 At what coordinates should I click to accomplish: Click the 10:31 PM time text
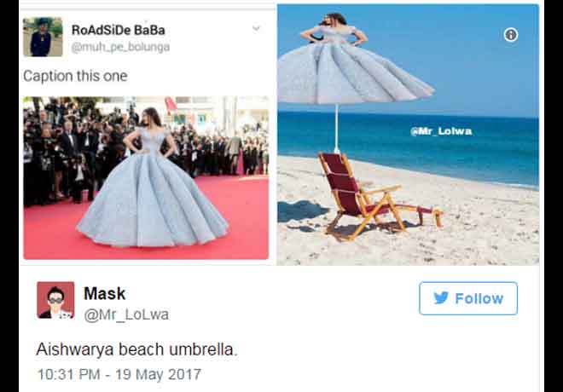(x=68, y=374)
